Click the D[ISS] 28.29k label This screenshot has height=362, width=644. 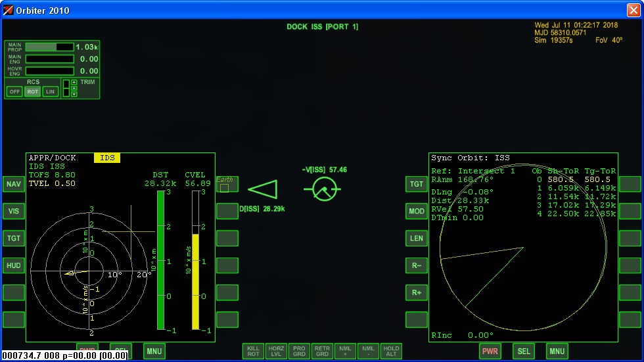tap(262, 209)
